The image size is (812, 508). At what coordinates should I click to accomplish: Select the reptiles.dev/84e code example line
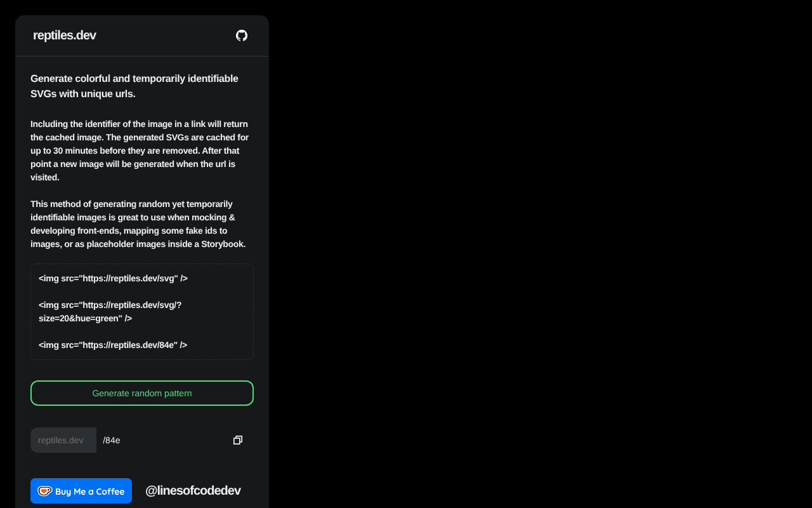(113, 345)
